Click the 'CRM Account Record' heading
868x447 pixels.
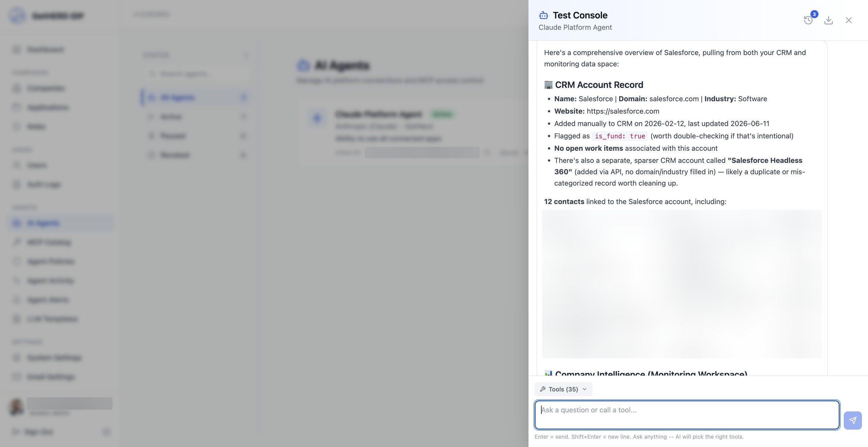(599, 85)
